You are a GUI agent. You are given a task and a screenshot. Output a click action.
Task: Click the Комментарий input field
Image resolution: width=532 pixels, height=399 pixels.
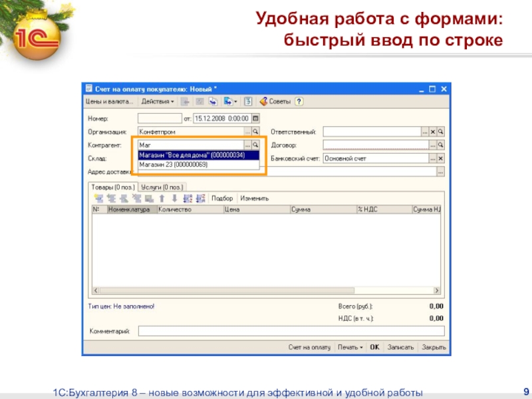click(291, 331)
